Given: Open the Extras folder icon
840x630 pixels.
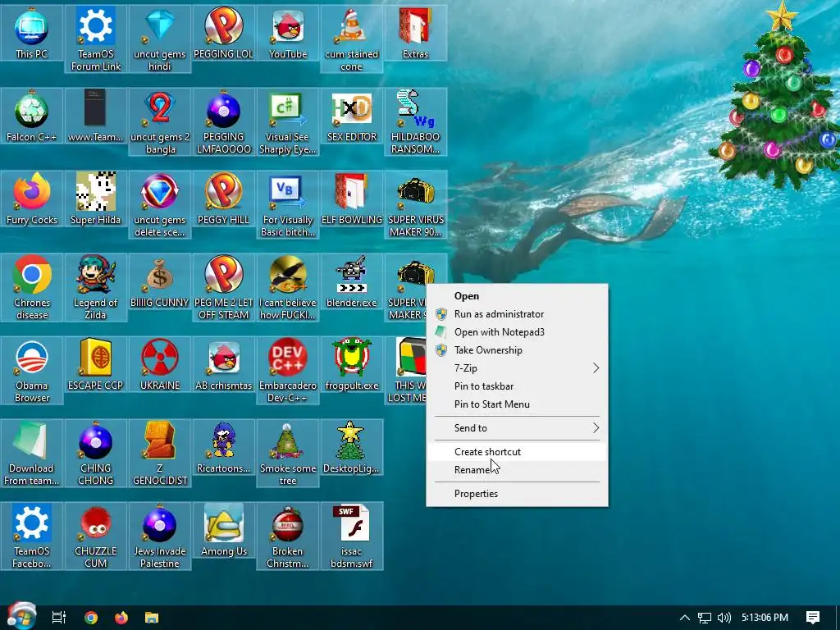Looking at the screenshot, I should pyautogui.click(x=415, y=33).
